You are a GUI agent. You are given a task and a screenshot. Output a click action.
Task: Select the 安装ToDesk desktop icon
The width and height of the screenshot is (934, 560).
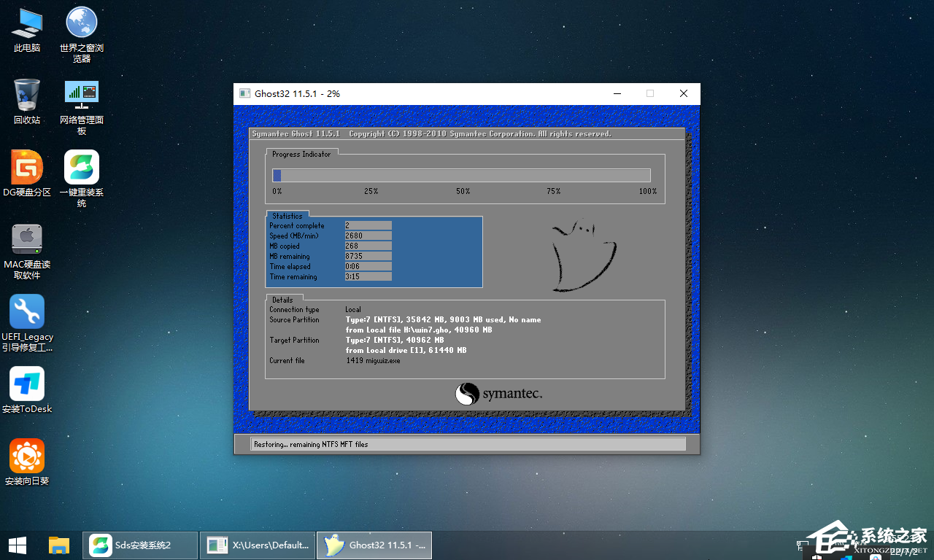27,390
